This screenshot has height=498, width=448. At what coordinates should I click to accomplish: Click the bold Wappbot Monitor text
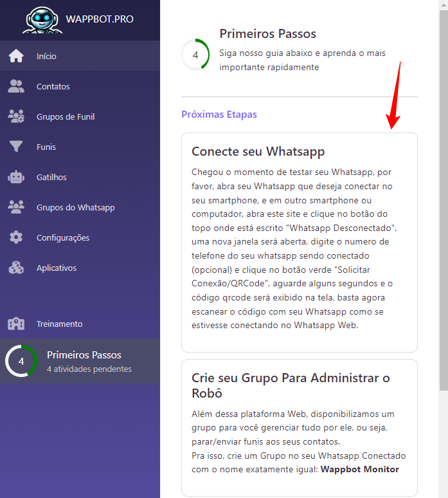(359, 469)
